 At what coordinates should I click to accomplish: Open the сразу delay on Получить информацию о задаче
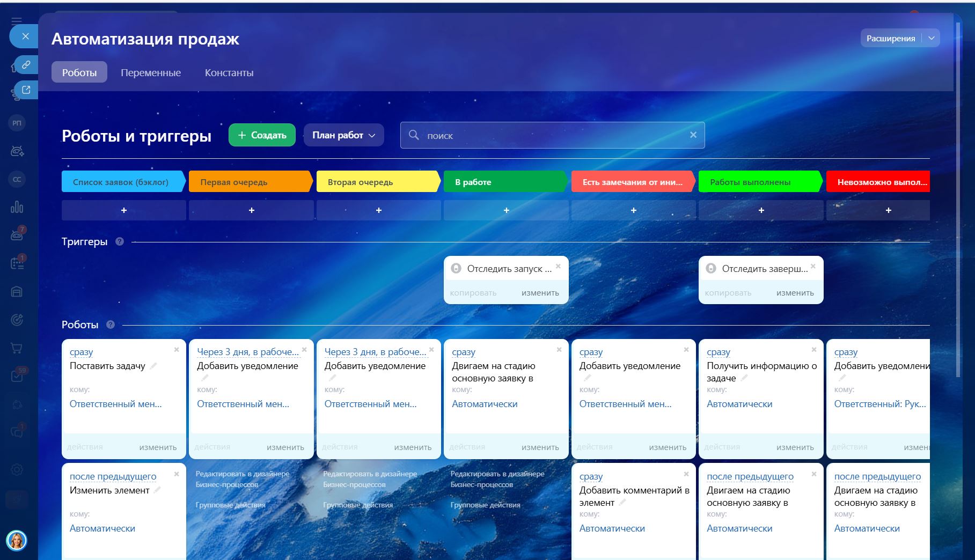pyautogui.click(x=719, y=352)
